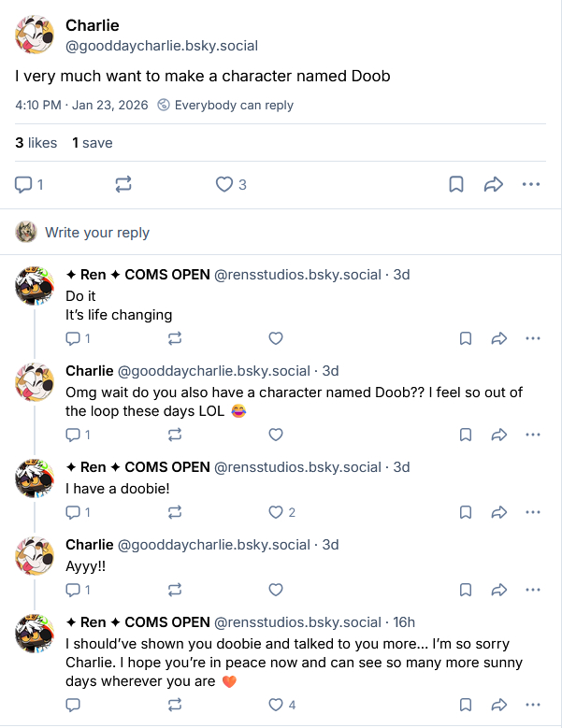
Task: Like Ren's "I have a doobie!" reply
Action: tap(276, 512)
